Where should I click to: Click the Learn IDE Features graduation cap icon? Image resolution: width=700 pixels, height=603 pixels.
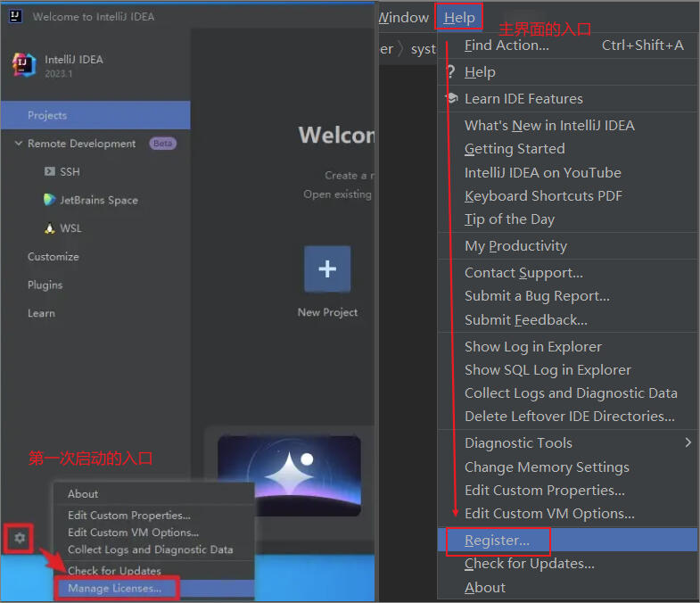[x=452, y=98]
